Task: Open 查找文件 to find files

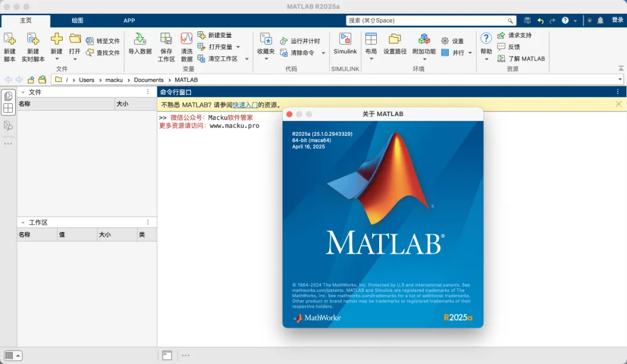Action: [x=103, y=52]
